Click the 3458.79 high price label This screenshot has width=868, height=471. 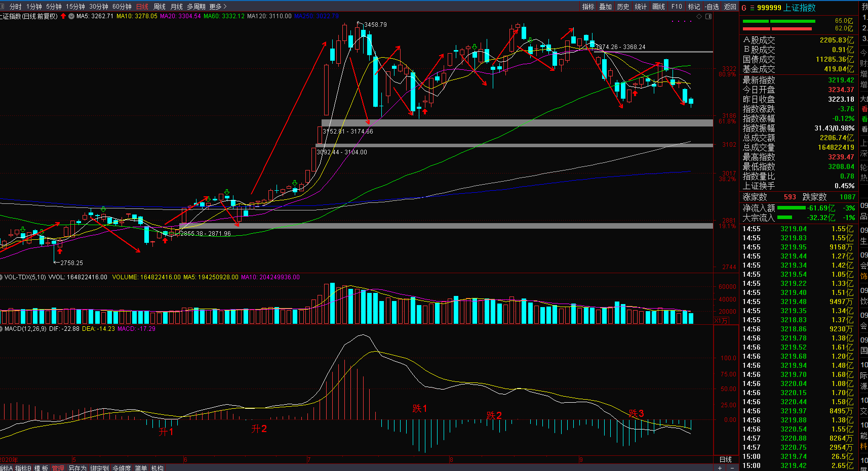click(375, 24)
